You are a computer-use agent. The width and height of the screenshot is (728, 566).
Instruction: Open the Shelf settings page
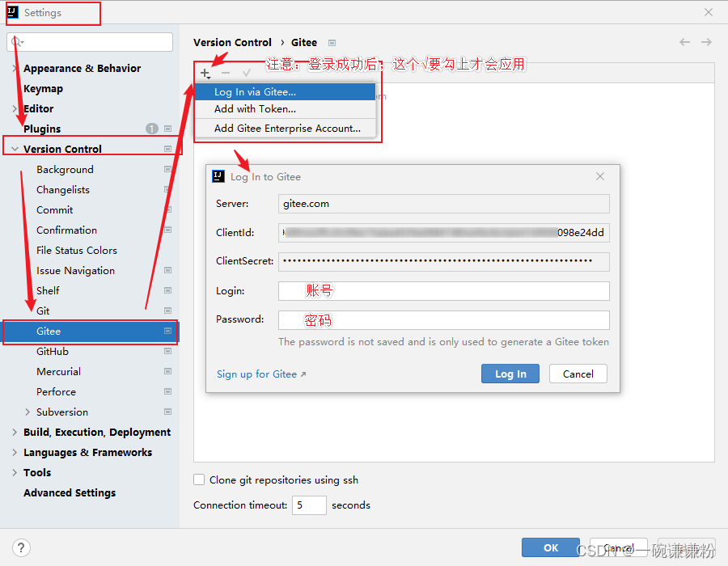click(48, 290)
